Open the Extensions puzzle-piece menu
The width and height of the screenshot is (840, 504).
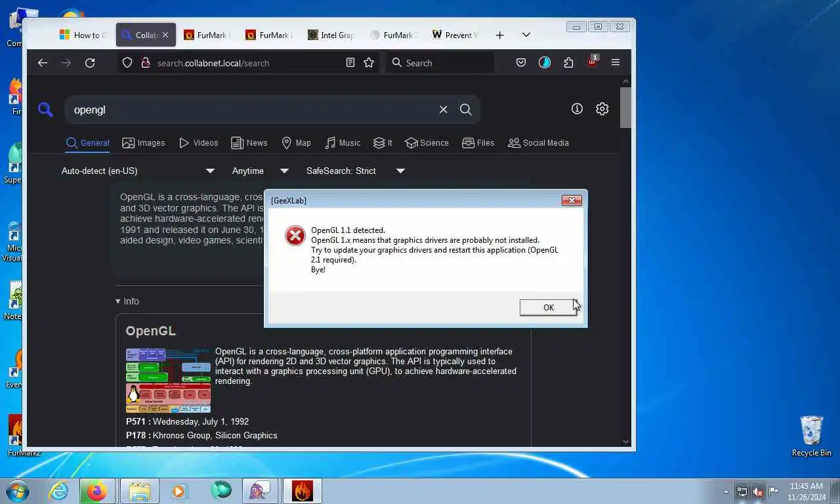[x=568, y=63]
